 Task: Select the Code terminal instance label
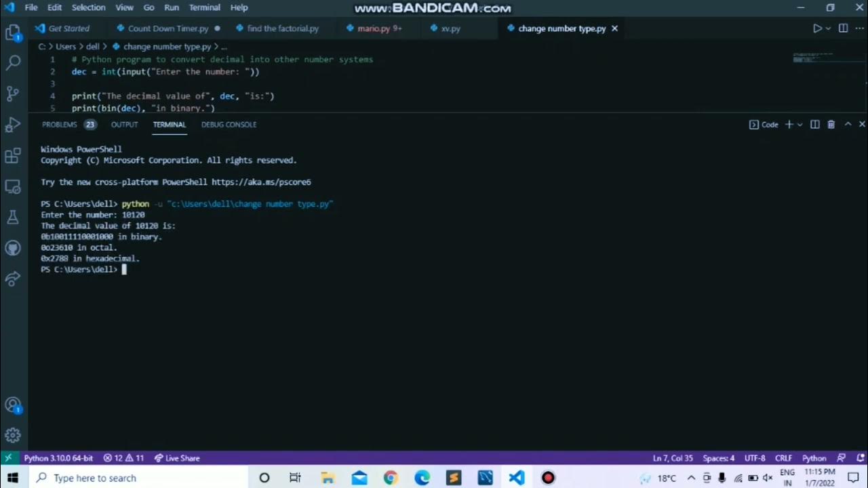pos(764,125)
